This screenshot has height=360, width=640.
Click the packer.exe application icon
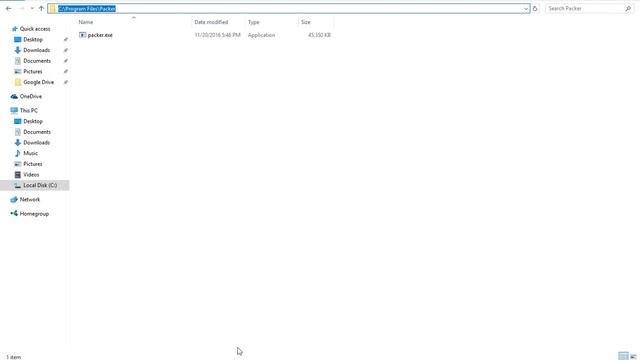[x=82, y=35]
